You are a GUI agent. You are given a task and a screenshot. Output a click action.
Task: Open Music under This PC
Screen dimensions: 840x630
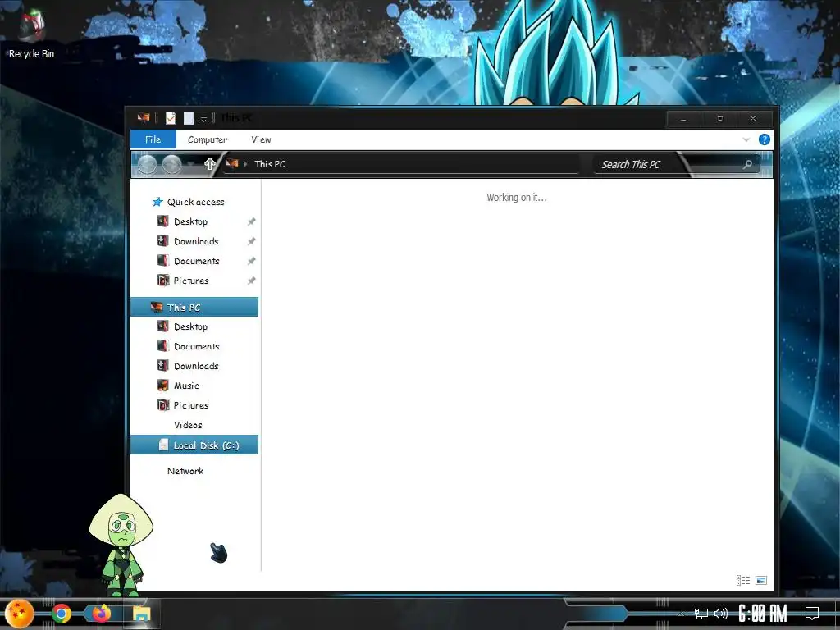(x=186, y=386)
